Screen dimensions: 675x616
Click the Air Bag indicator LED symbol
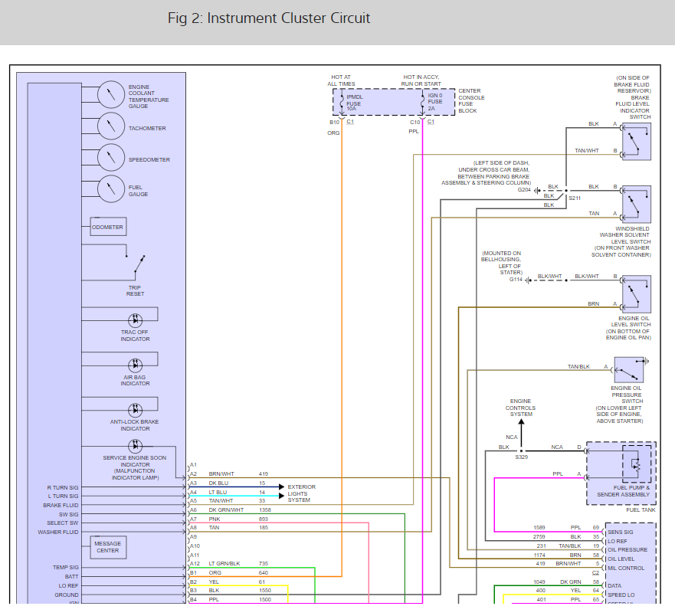coord(135,365)
